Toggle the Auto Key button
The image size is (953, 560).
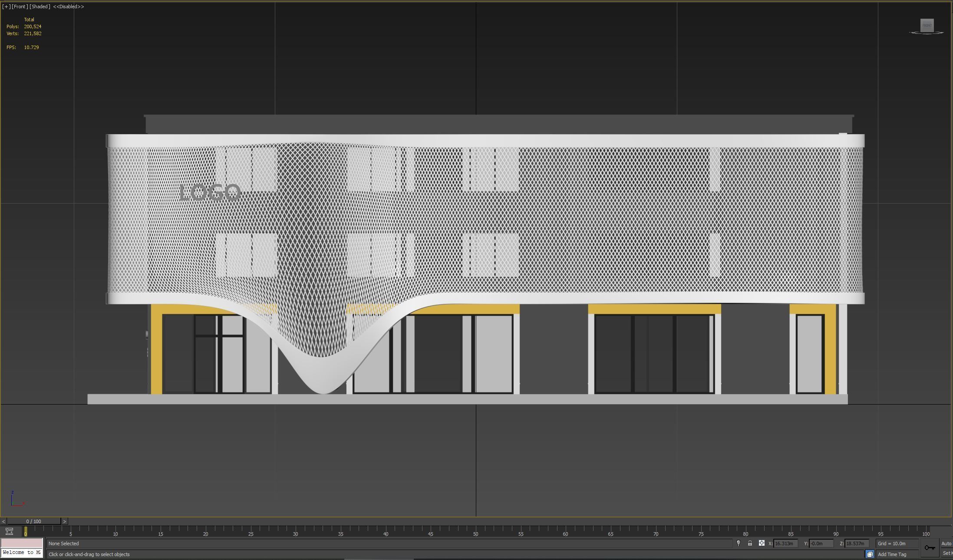(x=946, y=544)
